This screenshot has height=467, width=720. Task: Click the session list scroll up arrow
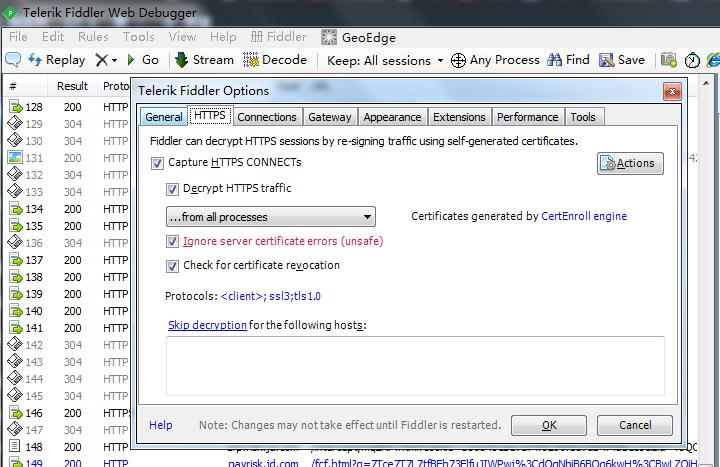pos(706,84)
